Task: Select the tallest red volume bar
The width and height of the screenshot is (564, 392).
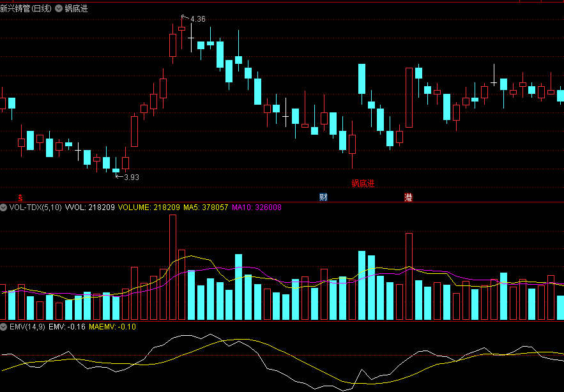Action: (172, 268)
